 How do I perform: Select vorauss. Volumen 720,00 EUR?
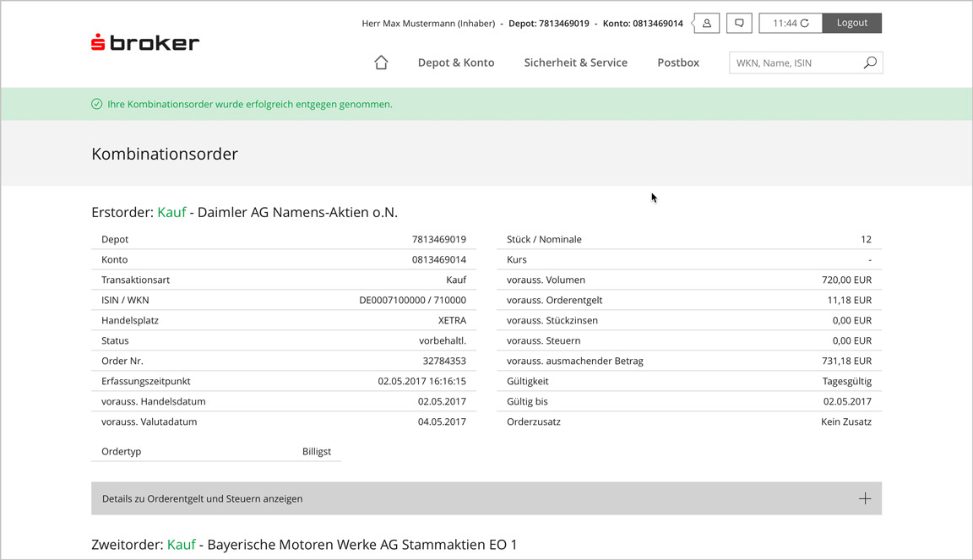[847, 280]
